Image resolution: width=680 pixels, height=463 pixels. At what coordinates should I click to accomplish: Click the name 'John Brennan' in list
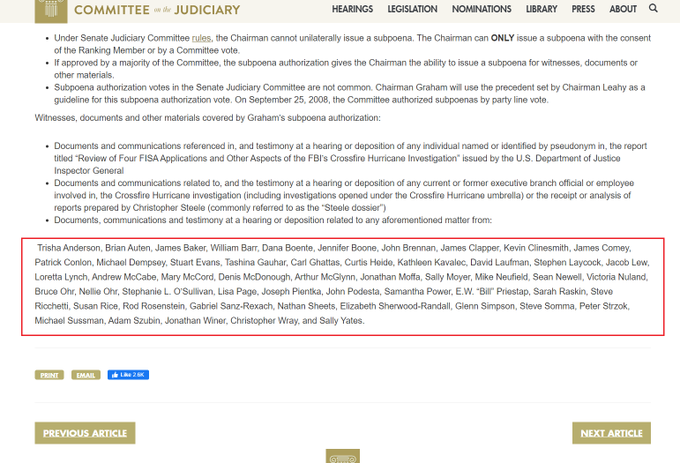408,248
